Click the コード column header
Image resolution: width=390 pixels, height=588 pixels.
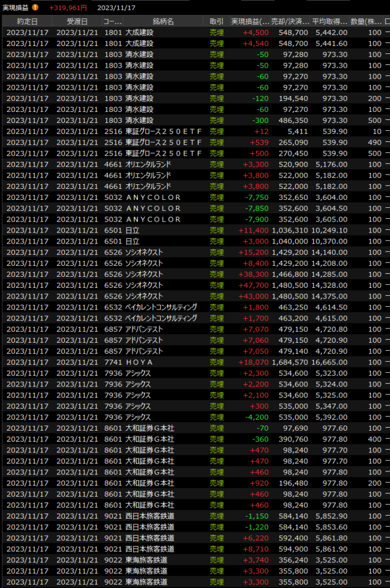point(112,21)
